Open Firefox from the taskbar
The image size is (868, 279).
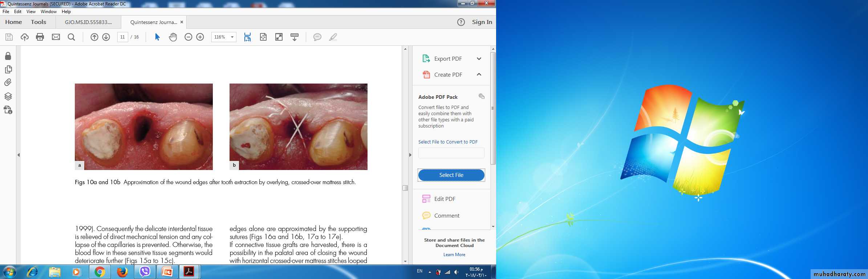(122, 272)
